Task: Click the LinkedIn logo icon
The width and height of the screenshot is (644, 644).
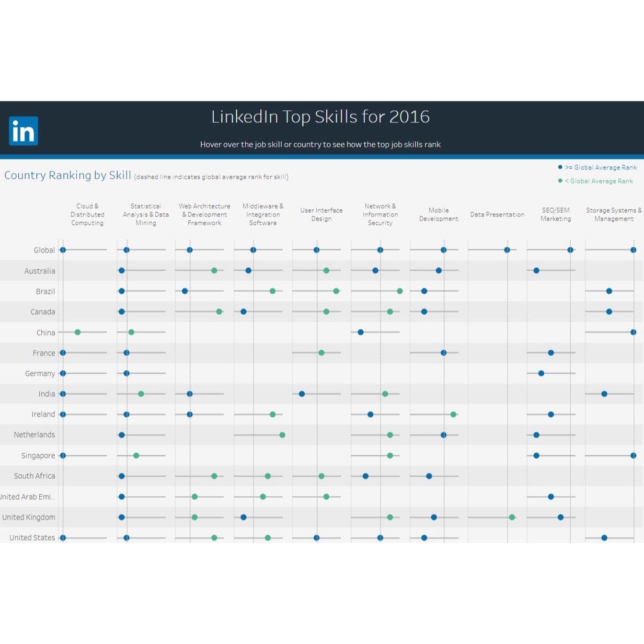Action: [x=24, y=131]
